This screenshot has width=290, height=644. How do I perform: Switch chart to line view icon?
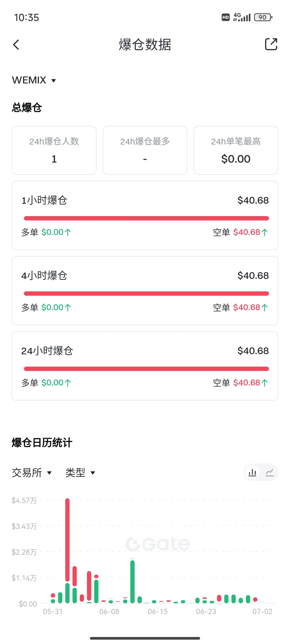point(269,472)
